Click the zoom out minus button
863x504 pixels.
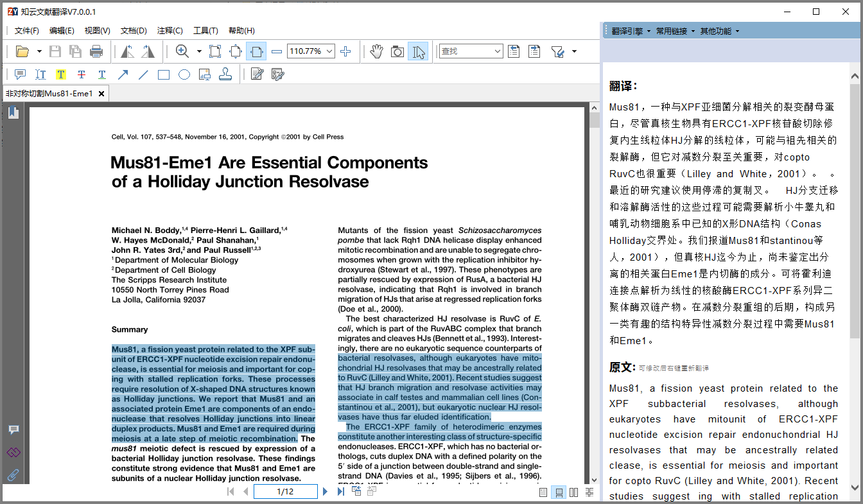(x=277, y=51)
